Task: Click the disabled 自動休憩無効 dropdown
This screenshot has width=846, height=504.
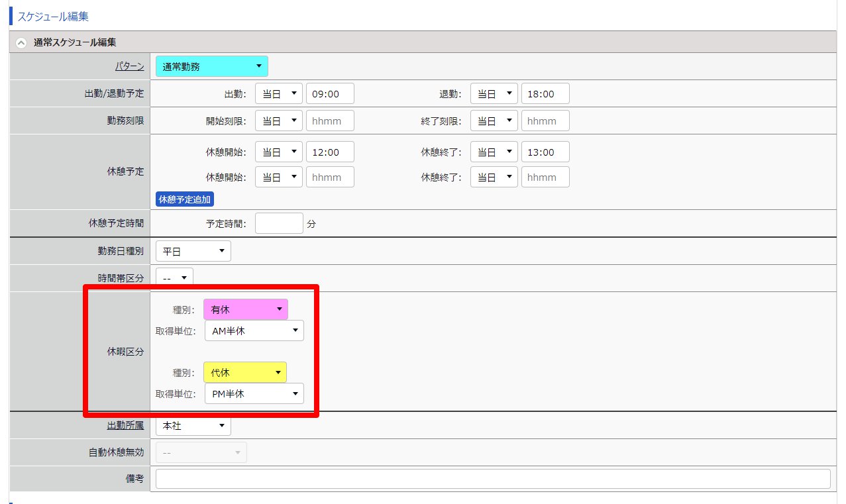Action: pyautogui.click(x=201, y=452)
